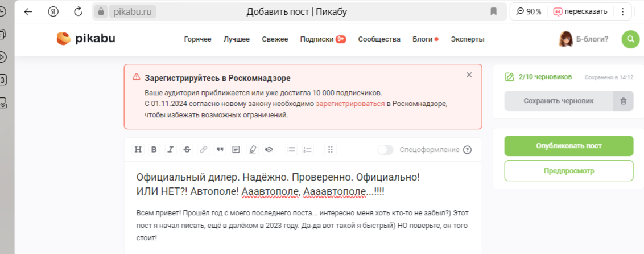Screen dimensions: 644x254
Task: Toggle bold formatting in editor toolbar
Action: pos(154,150)
